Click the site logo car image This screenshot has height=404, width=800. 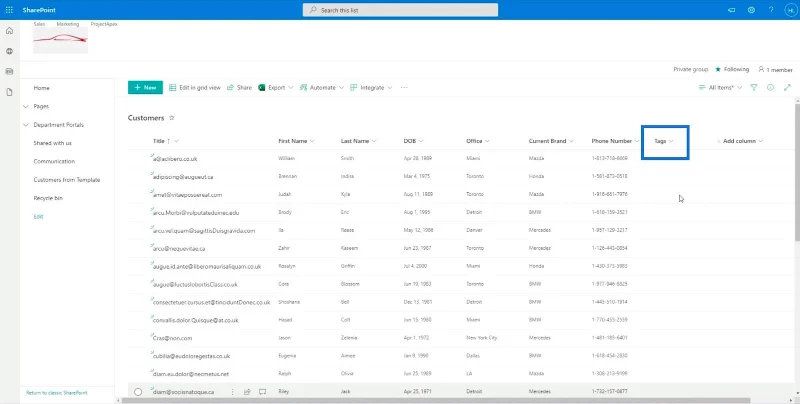(60, 40)
